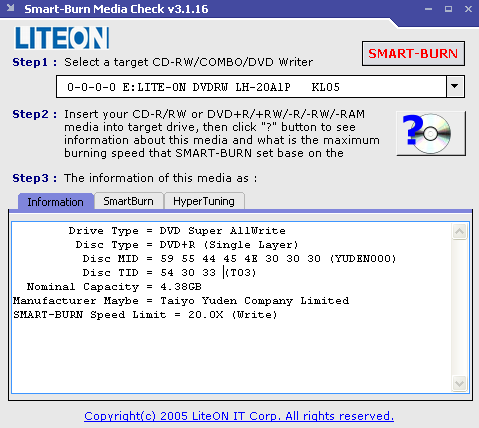Click the SMART-BURN button
Image resolution: width=479 pixels, height=428 pixels.
(x=413, y=54)
